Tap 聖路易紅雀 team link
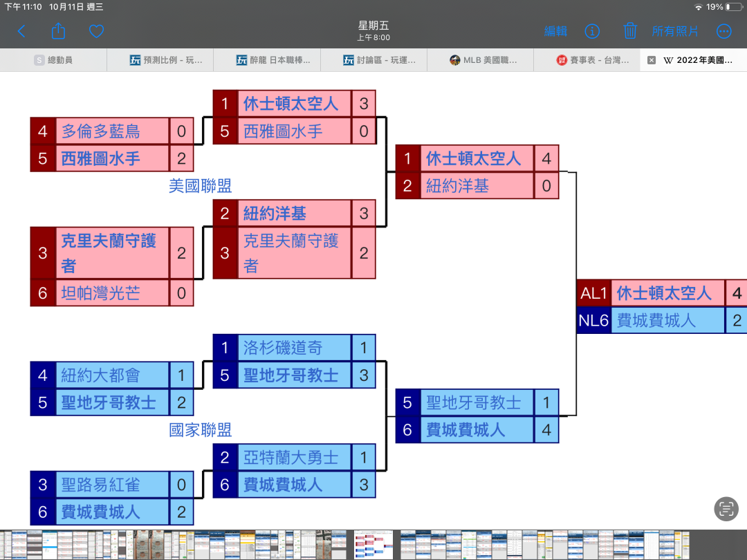Screen dimensions: 747x560 click(x=100, y=485)
